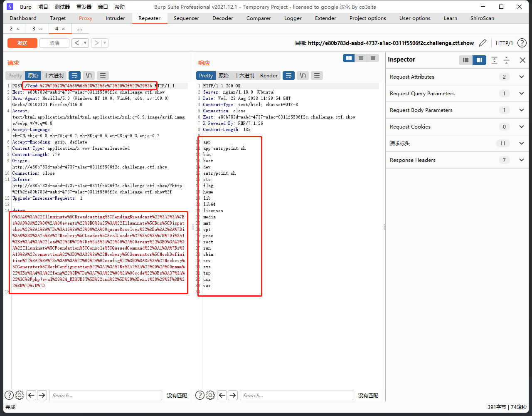Open response view hamburger menu
This screenshot has height=416, width=532.
pyautogui.click(x=317, y=75)
